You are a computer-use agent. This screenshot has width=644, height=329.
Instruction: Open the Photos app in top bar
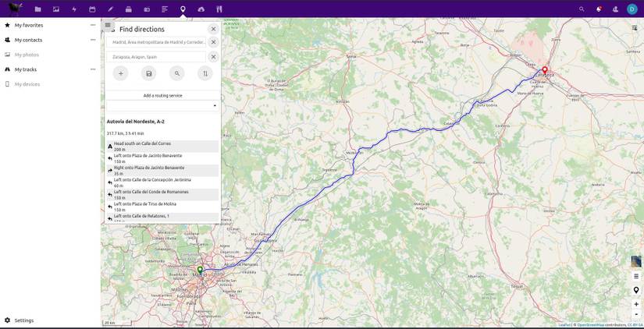pyautogui.click(x=56, y=9)
